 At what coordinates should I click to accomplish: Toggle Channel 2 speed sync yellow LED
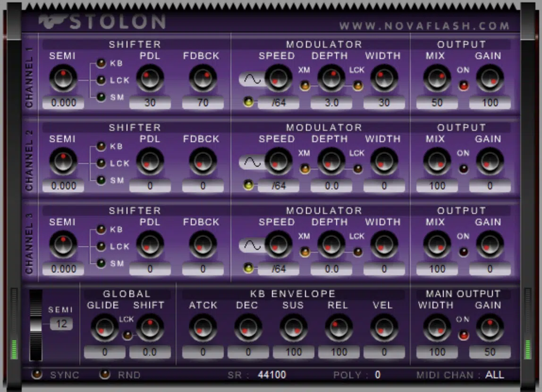pyautogui.click(x=248, y=185)
